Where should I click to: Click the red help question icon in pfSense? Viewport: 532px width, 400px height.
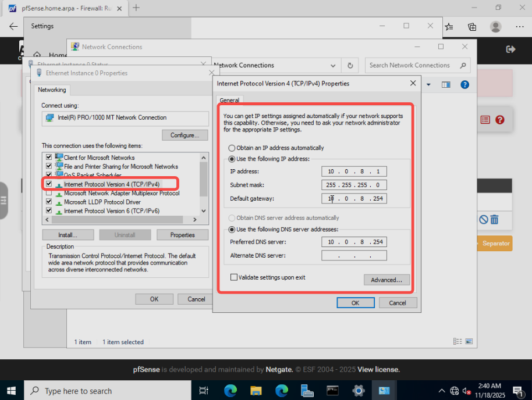[x=500, y=120]
